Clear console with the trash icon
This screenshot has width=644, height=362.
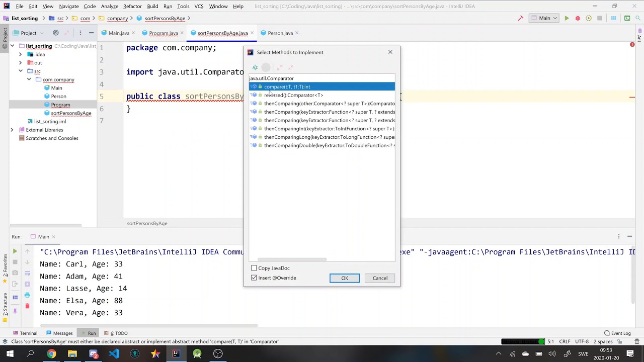[27, 306]
